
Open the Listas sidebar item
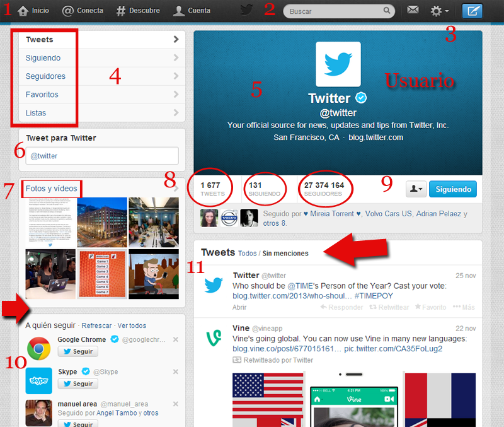click(102, 113)
